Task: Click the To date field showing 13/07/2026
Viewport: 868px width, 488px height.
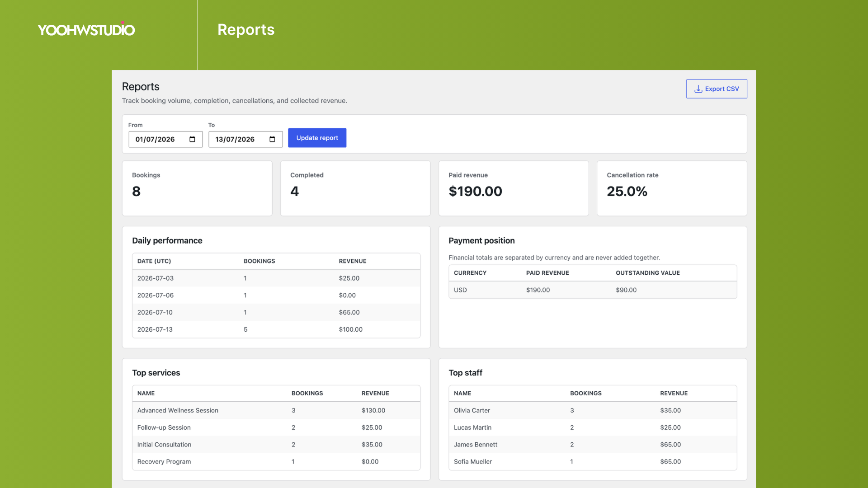Action: point(245,139)
